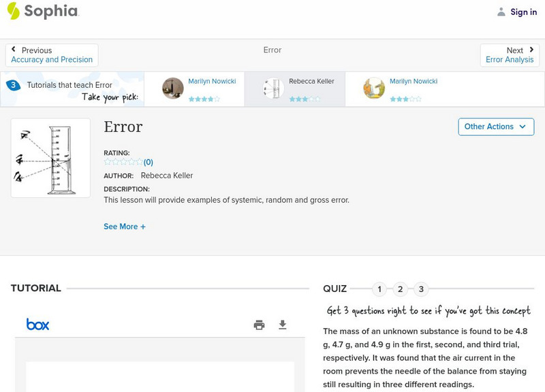Select first Marilyn Nowicki tutorial with four stars
Screen dimensions: 545x392
[x=194, y=89]
